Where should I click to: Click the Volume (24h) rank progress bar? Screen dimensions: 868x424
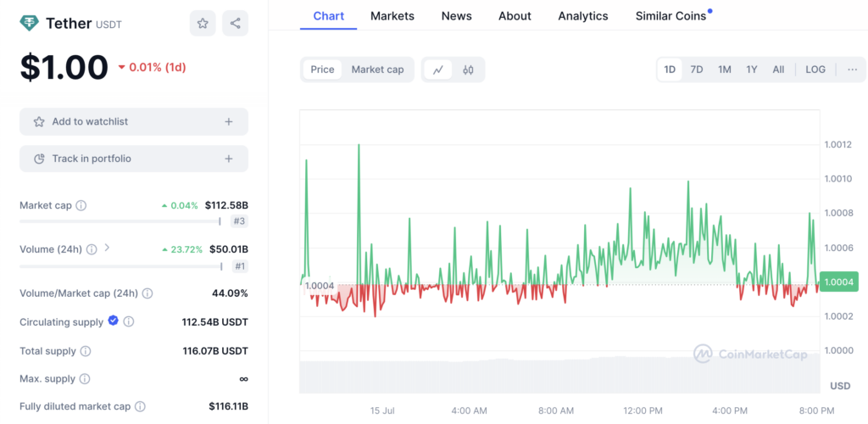click(120, 266)
